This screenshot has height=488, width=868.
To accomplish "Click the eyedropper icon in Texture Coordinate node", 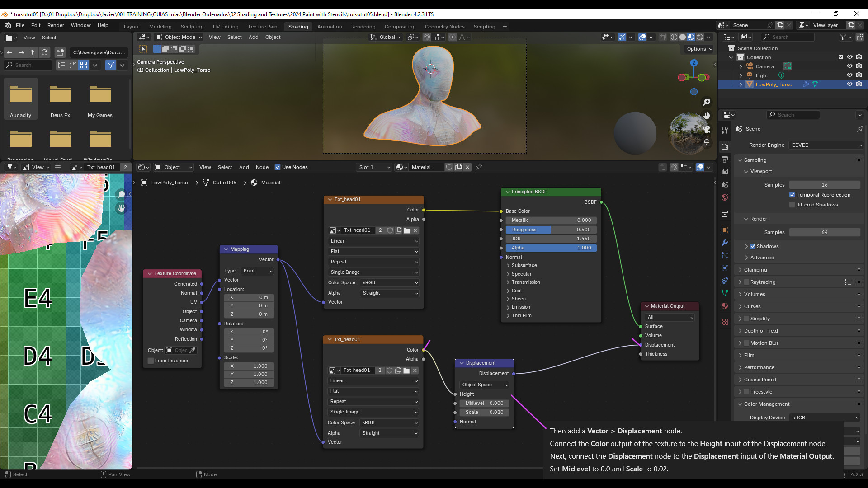I will tap(192, 351).
